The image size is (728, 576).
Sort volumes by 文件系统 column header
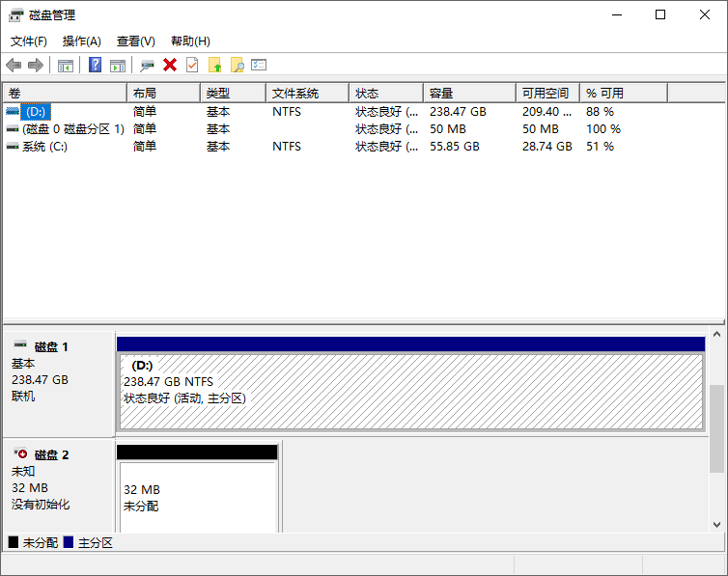tap(295, 94)
